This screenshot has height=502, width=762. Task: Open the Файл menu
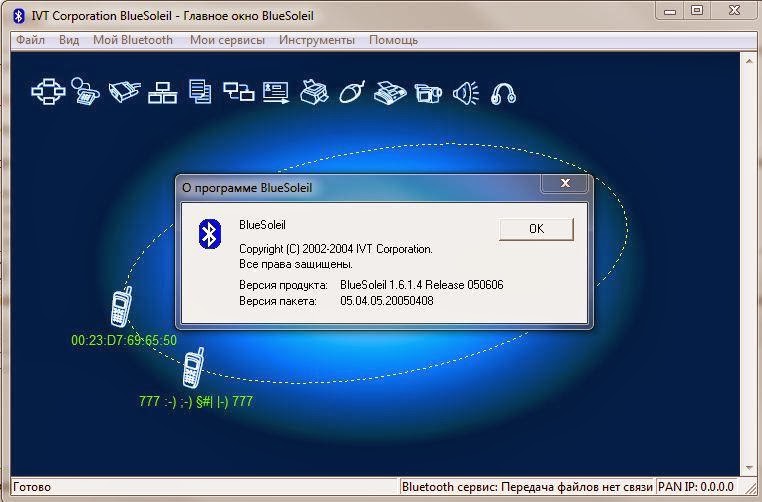[x=31, y=40]
